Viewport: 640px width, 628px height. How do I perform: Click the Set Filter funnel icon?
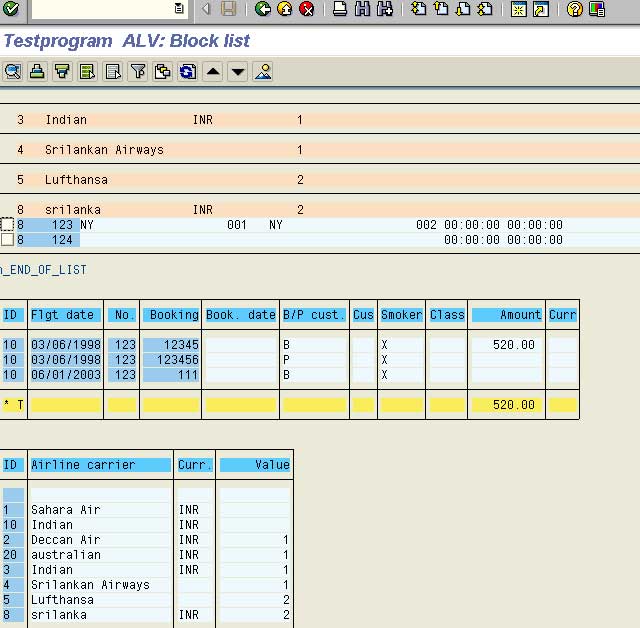(138, 72)
